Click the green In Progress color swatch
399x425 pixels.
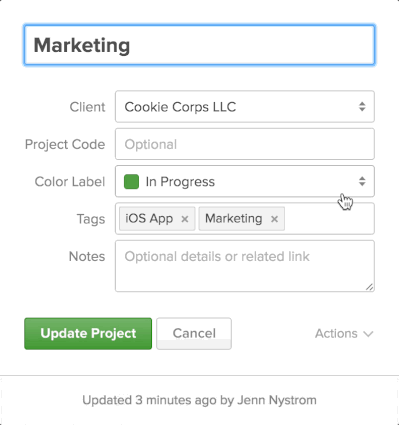(x=131, y=182)
